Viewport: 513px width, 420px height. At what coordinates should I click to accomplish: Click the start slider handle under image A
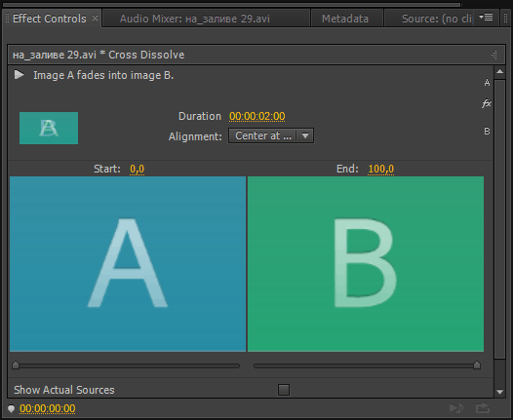pos(16,364)
